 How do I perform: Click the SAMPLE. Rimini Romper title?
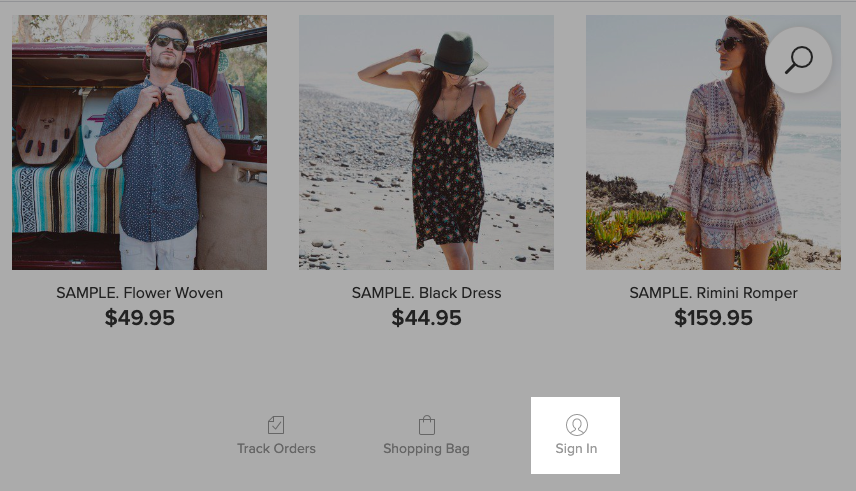click(x=714, y=293)
